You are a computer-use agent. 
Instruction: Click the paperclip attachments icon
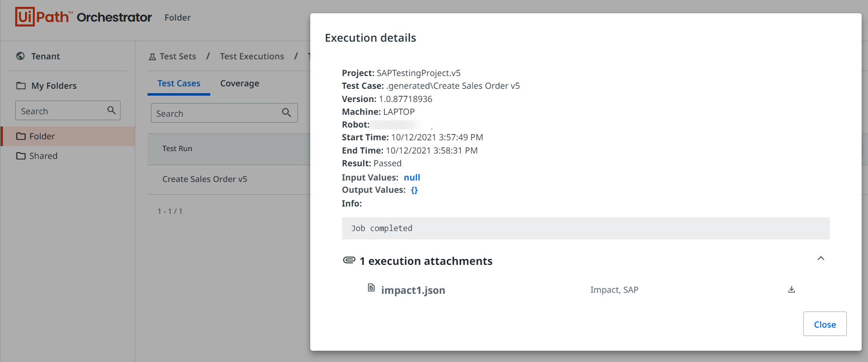(349, 260)
